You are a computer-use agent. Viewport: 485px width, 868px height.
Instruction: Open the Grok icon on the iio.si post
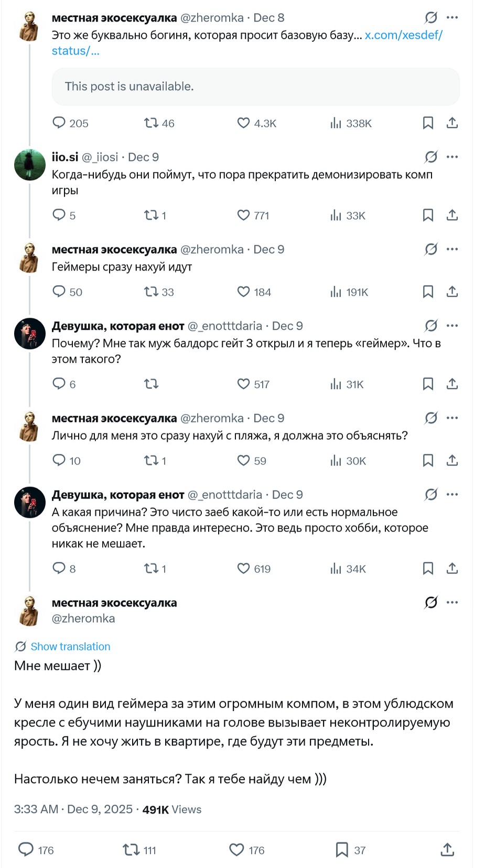click(431, 157)
